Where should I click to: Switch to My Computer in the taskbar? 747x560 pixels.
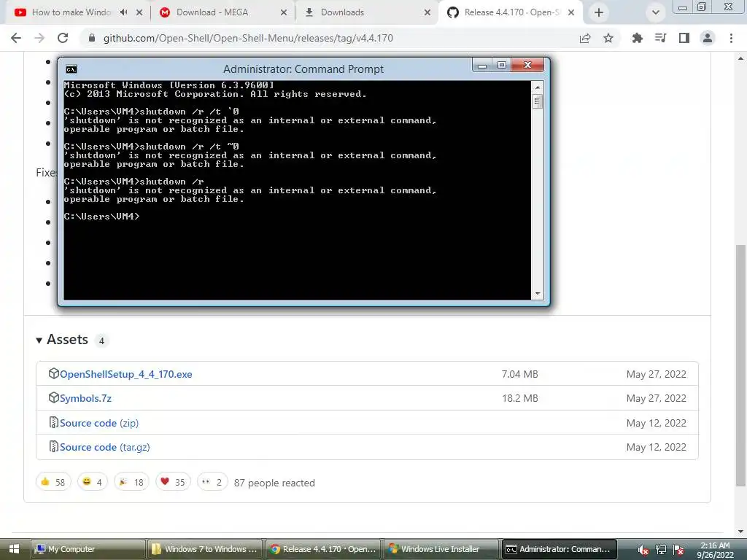coord(88,549)
